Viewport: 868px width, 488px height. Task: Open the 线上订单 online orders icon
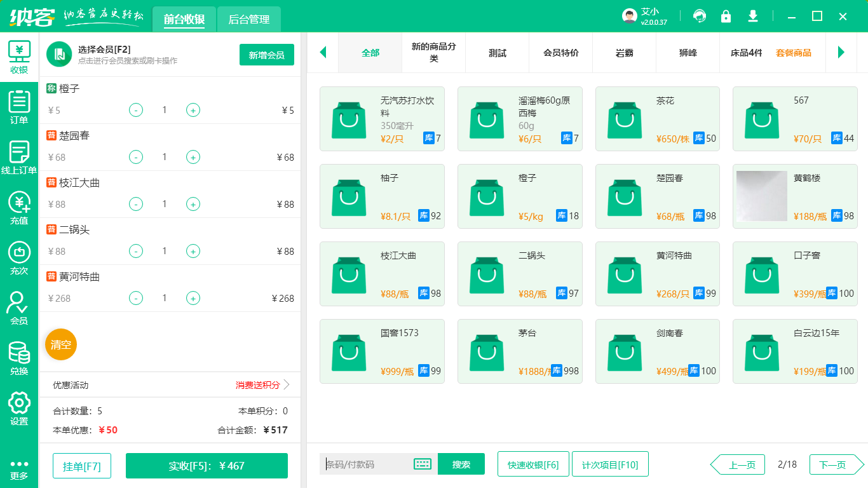[18, 156]
